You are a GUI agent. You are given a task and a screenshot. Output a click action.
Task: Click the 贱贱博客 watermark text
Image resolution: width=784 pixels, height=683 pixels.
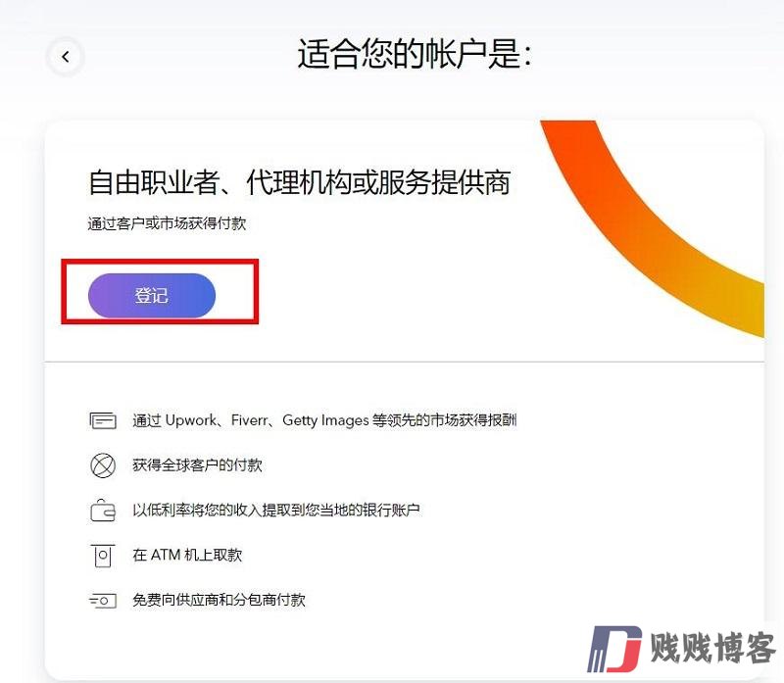coord(712,649)
